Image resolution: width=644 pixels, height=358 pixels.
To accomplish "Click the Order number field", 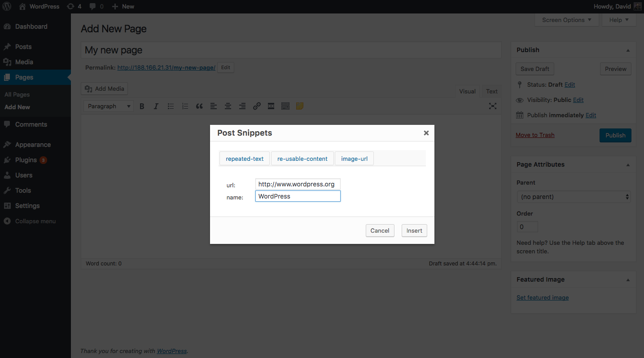I will click(x=527, y=227).
